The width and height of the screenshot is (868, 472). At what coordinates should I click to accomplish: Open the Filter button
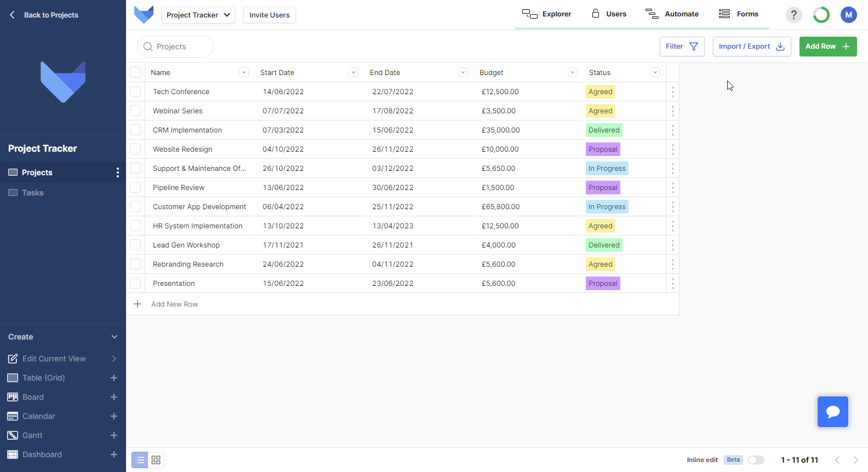[x=682, y=47]
